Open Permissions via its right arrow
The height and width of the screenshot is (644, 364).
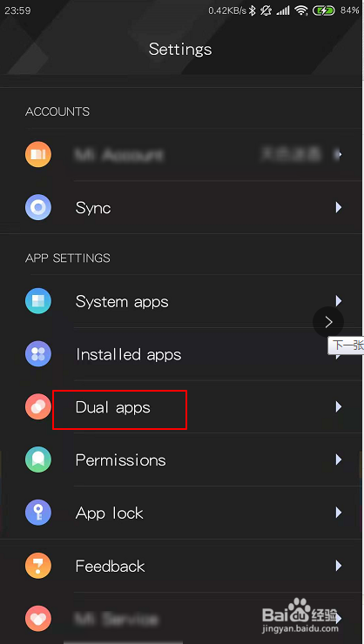point(339,460)
